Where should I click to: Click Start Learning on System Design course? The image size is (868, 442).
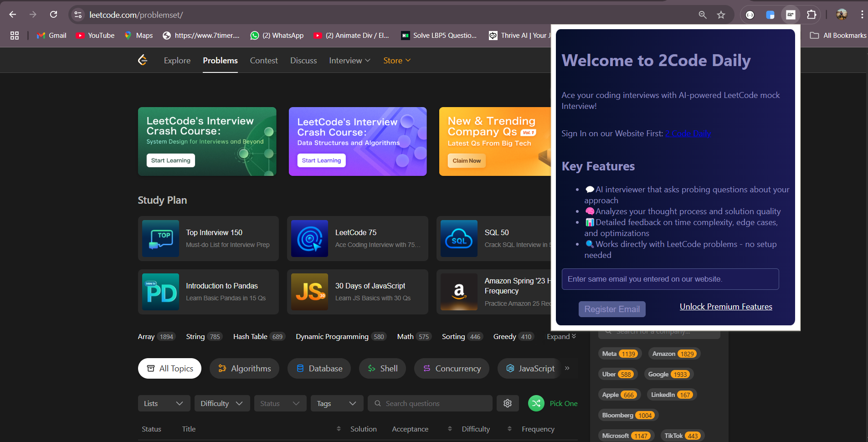[171, 160]
